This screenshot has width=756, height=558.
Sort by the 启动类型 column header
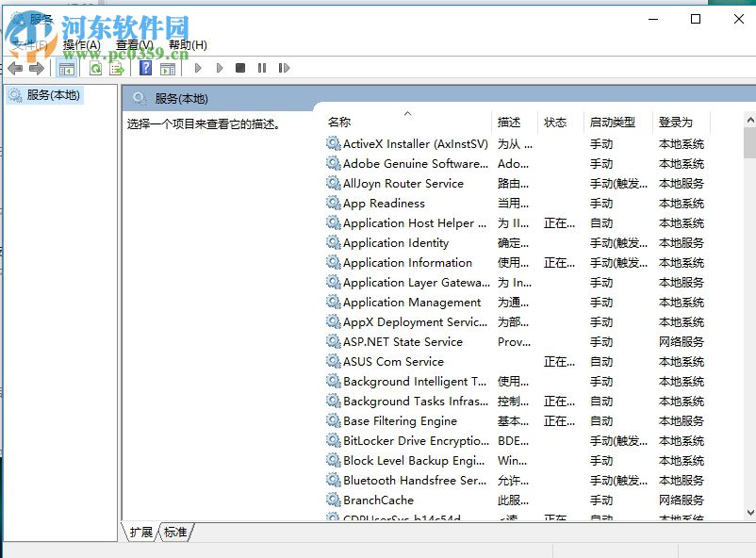point(612,122)
